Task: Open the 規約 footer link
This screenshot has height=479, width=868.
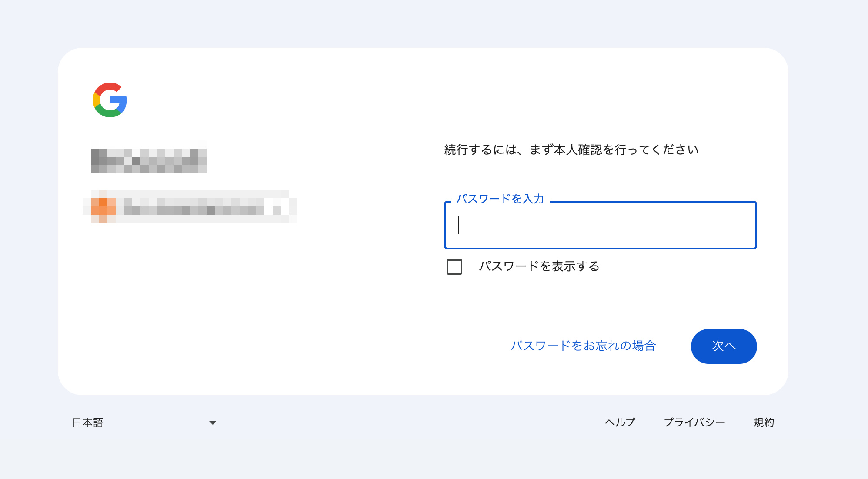Action: 764,422
